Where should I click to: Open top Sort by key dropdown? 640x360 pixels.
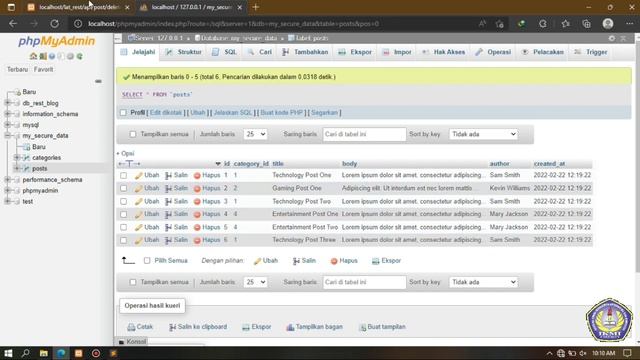[483, 134]
